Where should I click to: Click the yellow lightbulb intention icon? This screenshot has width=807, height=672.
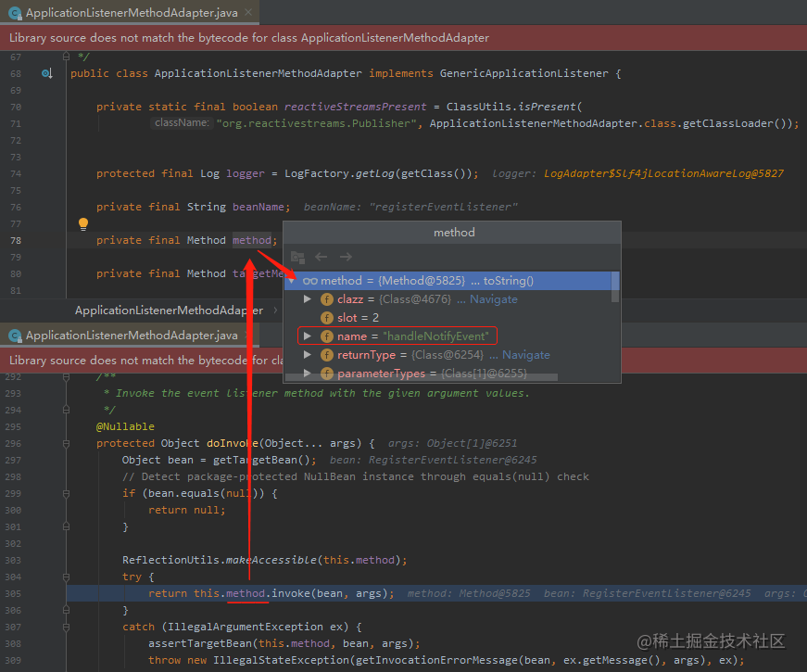(x=82, y=223)
